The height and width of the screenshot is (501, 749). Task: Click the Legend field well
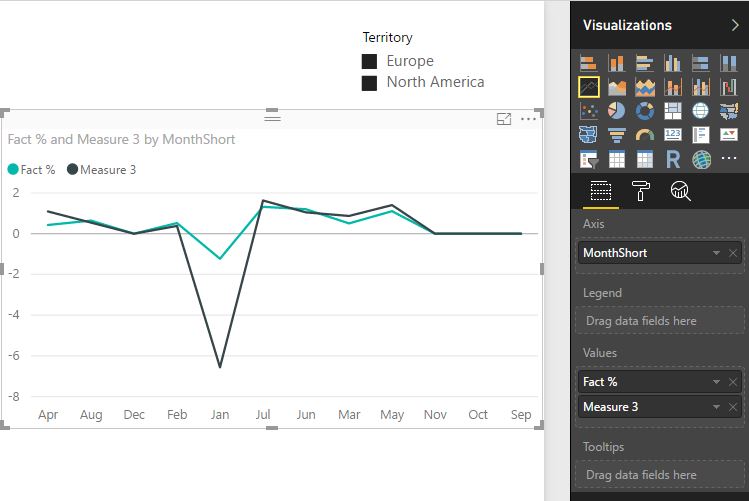(660, 320)
